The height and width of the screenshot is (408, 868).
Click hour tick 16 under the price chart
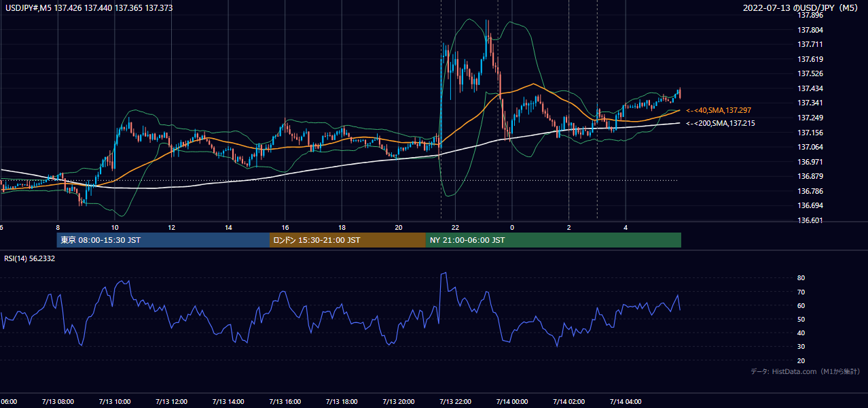click(x=285, y=227)
